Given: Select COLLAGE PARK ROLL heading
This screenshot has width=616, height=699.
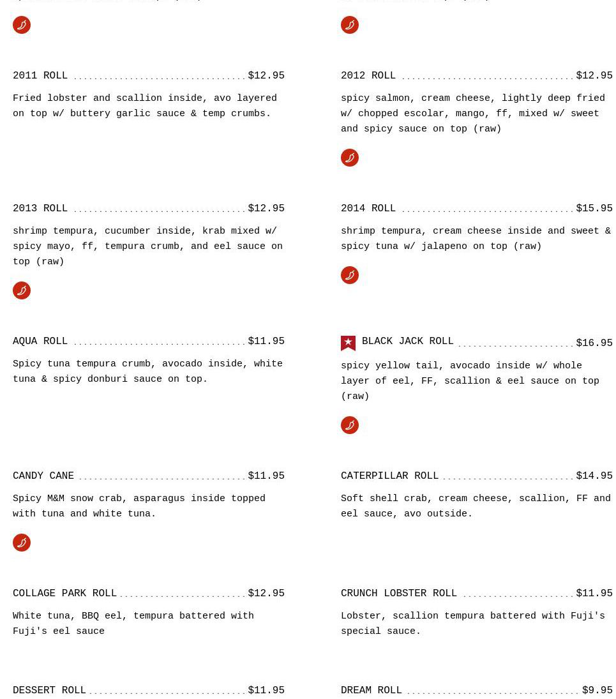Looking at the screenshot, I should pos(64,594).
